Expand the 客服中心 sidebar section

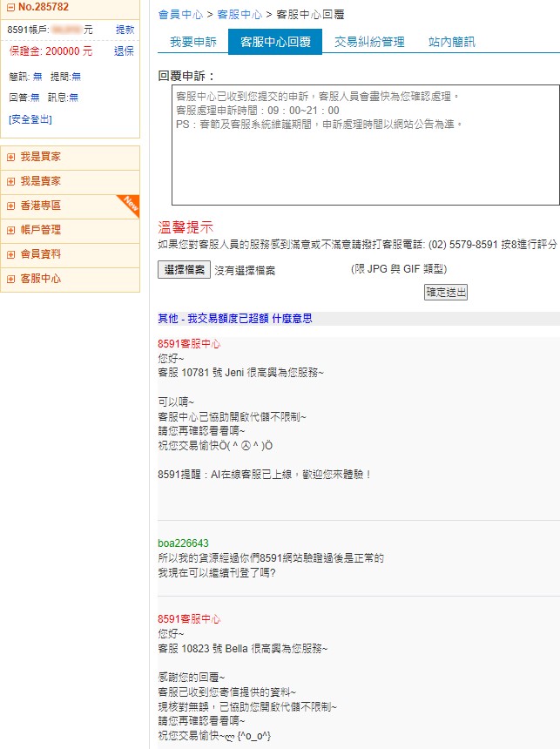point(11,279)
